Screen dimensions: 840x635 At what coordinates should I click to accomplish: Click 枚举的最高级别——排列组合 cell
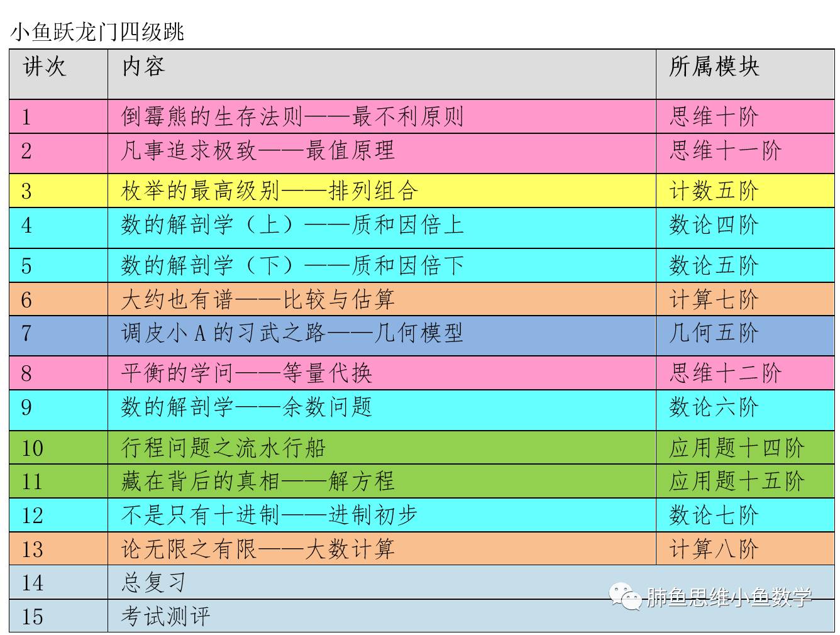[382, 190]
